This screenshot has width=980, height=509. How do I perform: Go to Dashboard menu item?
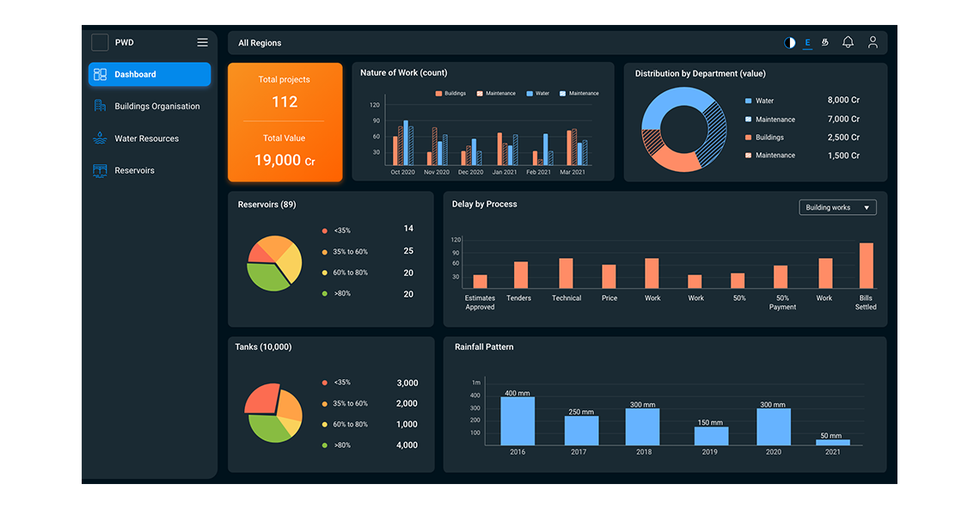150,75
